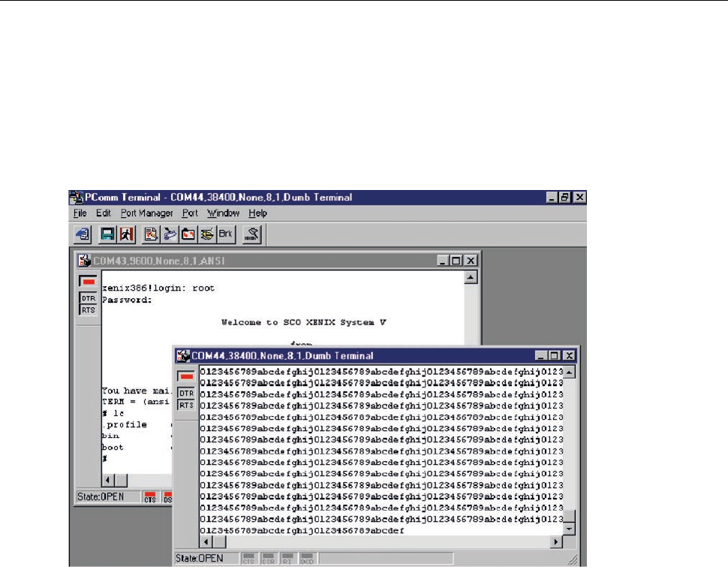
Task: Click the COM43,9600,None,8,1,ANSI title bar
Action: pos(278,261)
